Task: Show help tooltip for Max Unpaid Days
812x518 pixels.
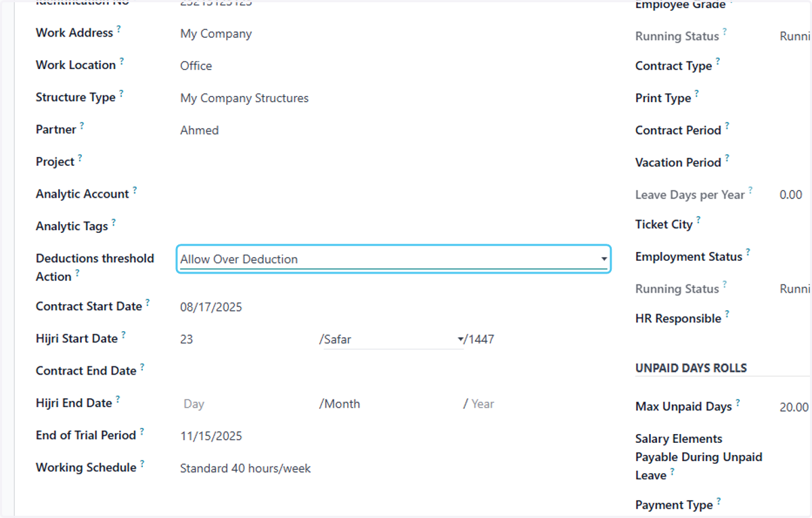Action: pos(738,402)
